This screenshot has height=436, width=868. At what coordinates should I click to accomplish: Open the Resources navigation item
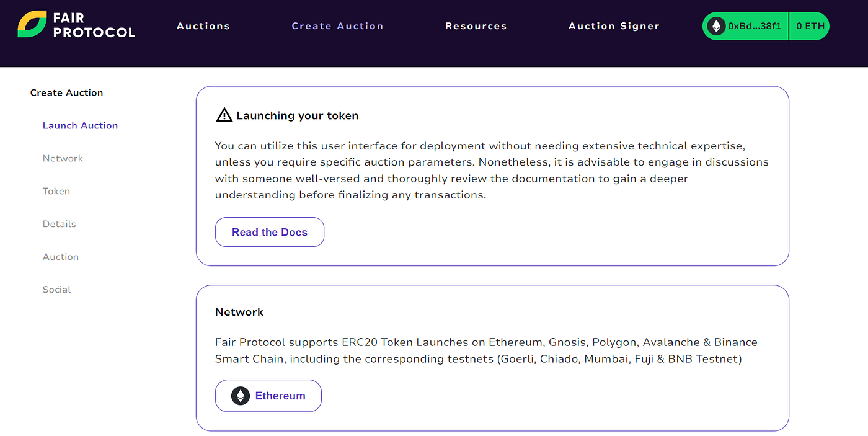476,26
